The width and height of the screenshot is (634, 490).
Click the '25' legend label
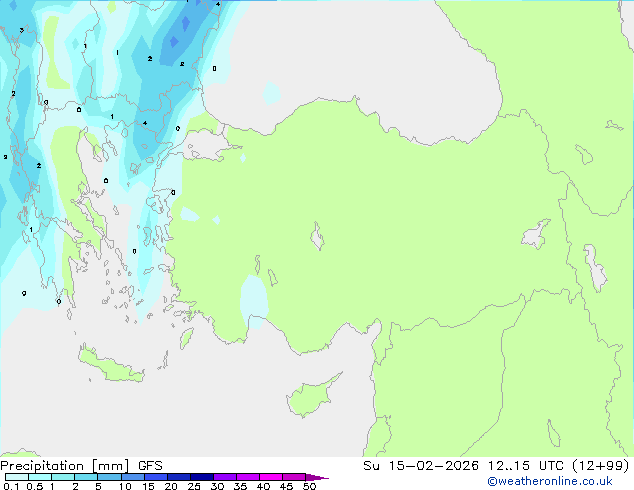tap(194, 486)
